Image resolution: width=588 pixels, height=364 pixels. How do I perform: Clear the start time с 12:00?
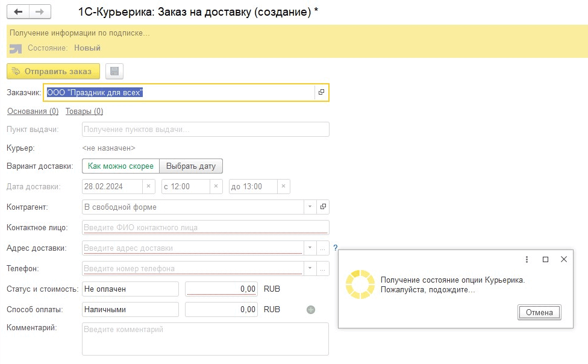(x=216, y=186)
